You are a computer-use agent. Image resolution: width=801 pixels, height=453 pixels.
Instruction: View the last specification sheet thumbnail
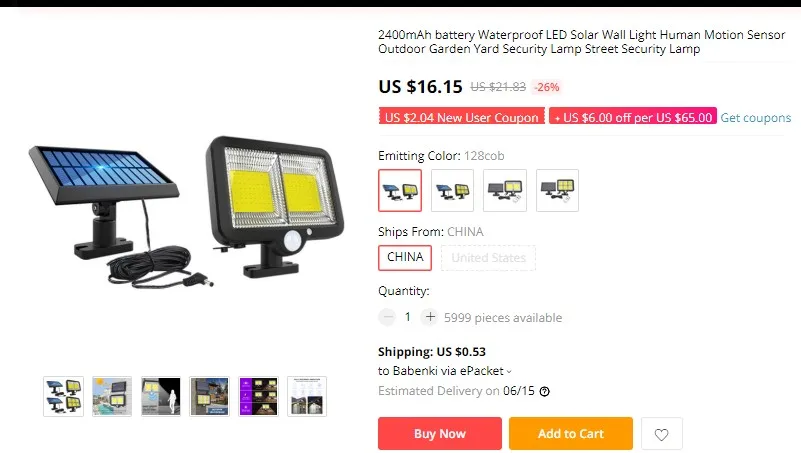(x=307, y=396)
